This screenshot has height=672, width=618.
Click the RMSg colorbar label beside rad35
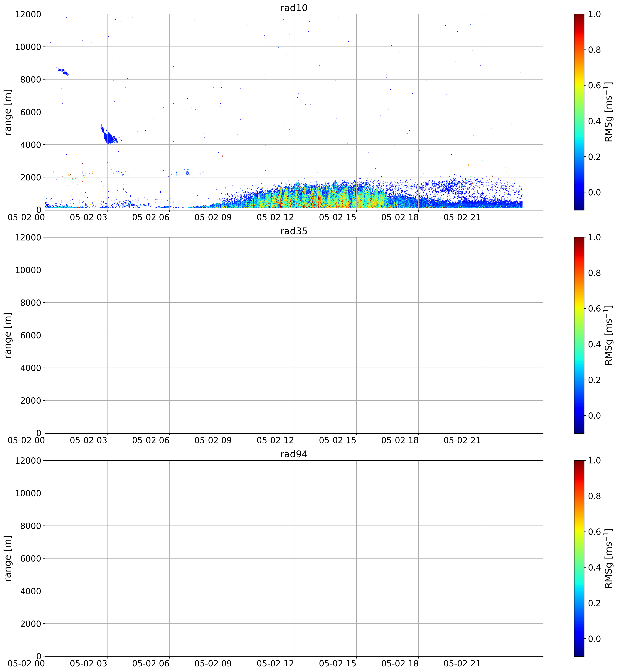609,335
